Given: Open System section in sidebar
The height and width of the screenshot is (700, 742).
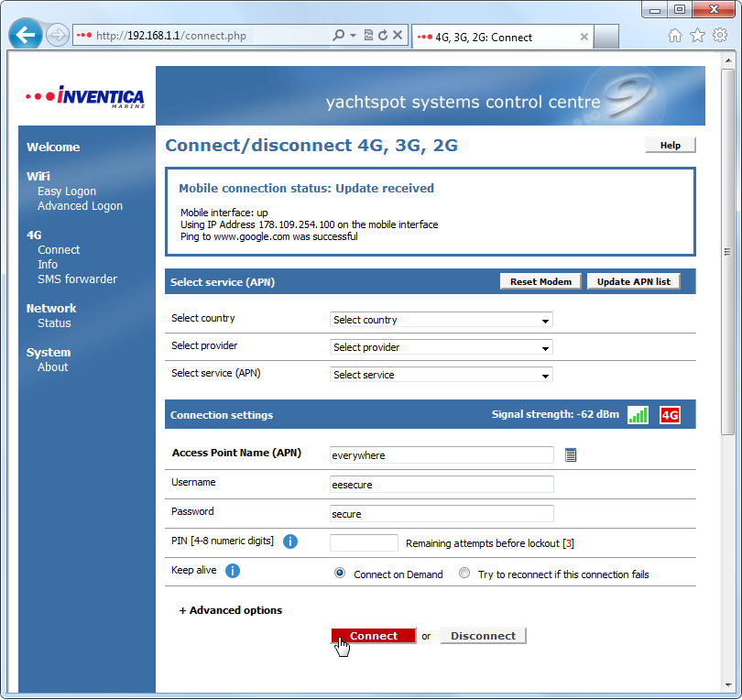Looking at the screenshot, I should 49,353.
